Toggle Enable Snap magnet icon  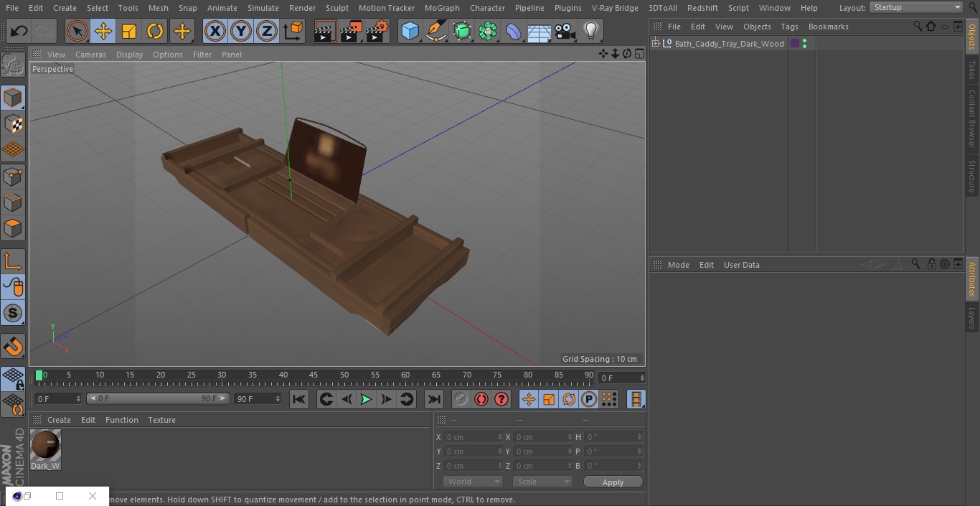click(14, 347)
